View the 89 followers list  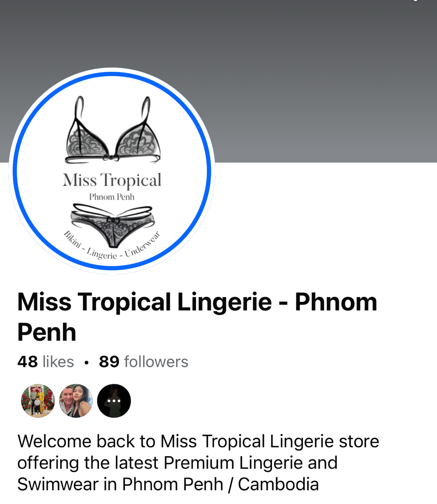point(143,362)
